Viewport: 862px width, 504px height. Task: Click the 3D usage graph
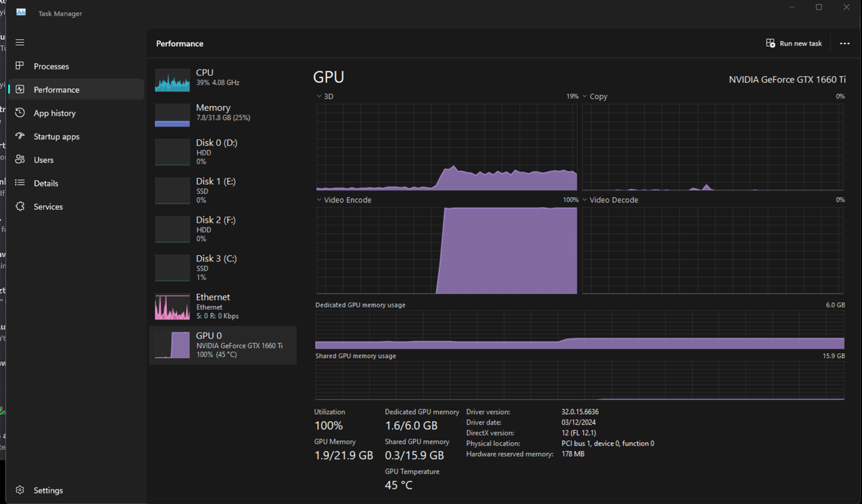pyautogui.click(x=446, y=147)
